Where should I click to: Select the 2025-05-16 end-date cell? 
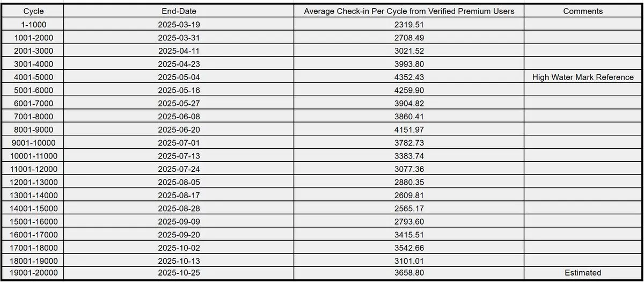click(179, 90)
